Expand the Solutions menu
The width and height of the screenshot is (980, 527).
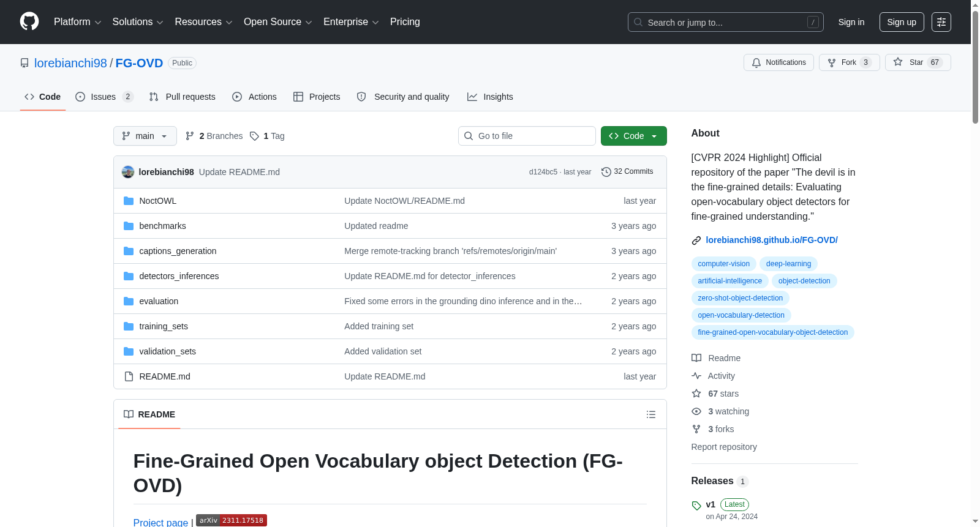pos(138,22)
